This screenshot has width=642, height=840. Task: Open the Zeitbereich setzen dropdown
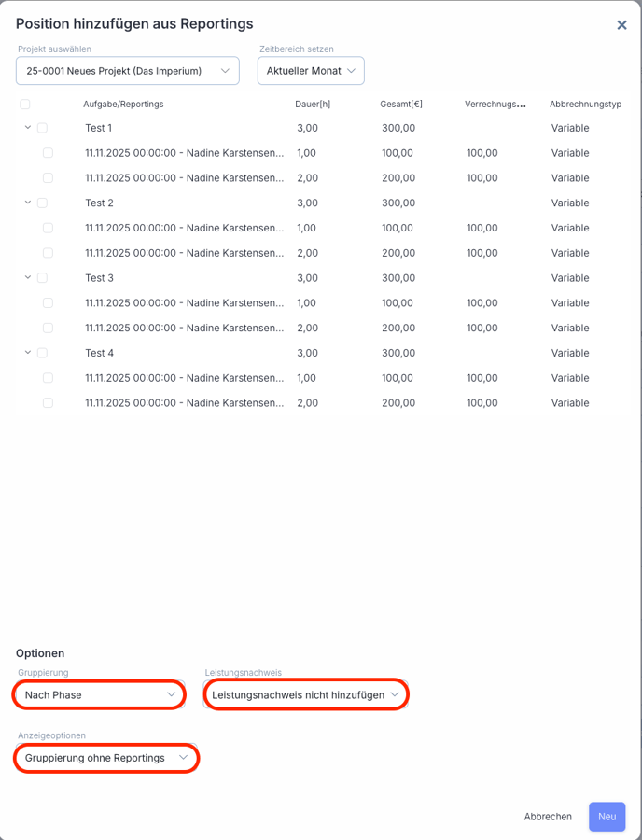(311, 71)
